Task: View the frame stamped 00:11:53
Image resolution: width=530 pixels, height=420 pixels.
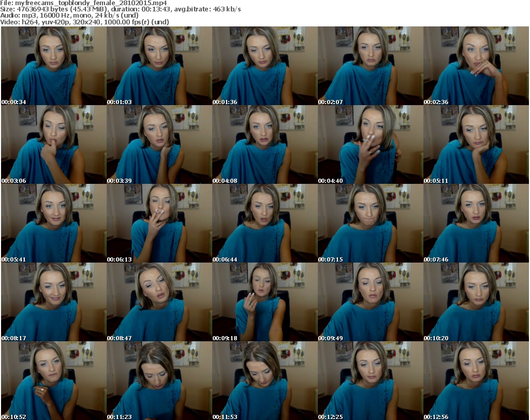Action: 264,381
